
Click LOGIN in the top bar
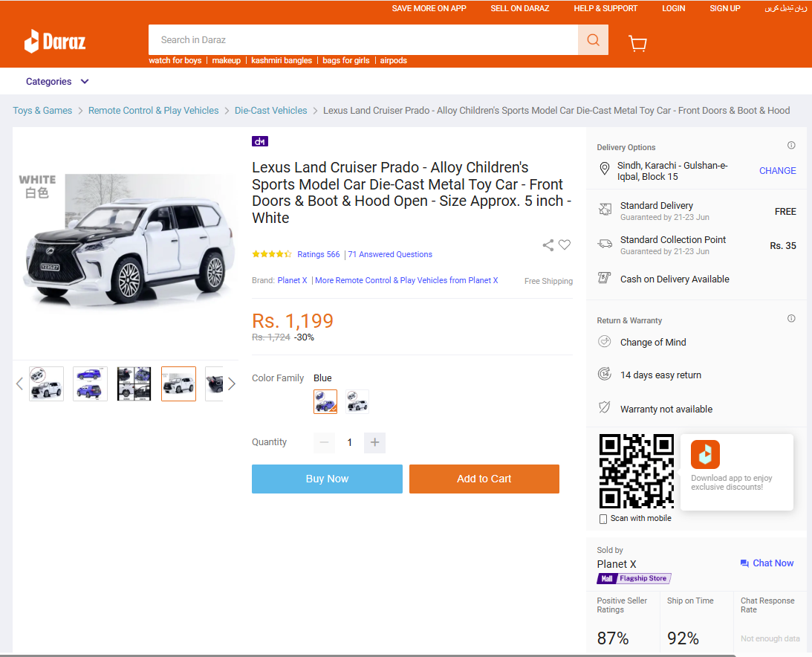(673, 8)
